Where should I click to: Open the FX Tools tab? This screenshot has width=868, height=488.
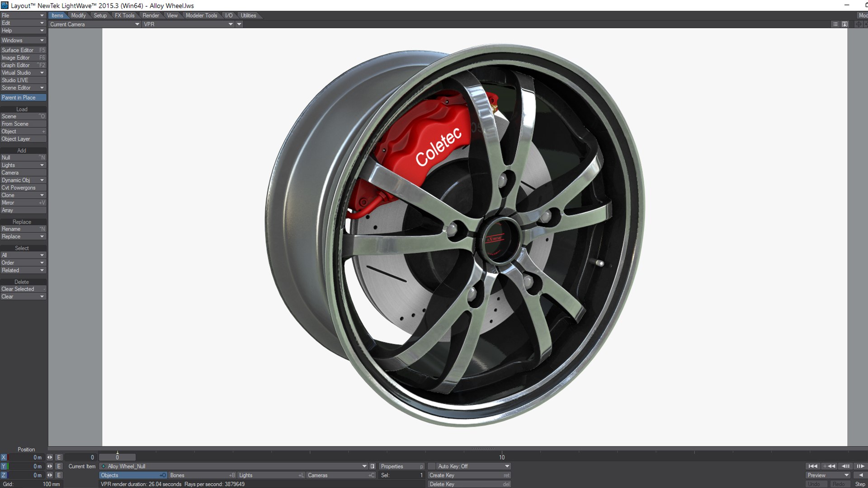tap(124, 15)
